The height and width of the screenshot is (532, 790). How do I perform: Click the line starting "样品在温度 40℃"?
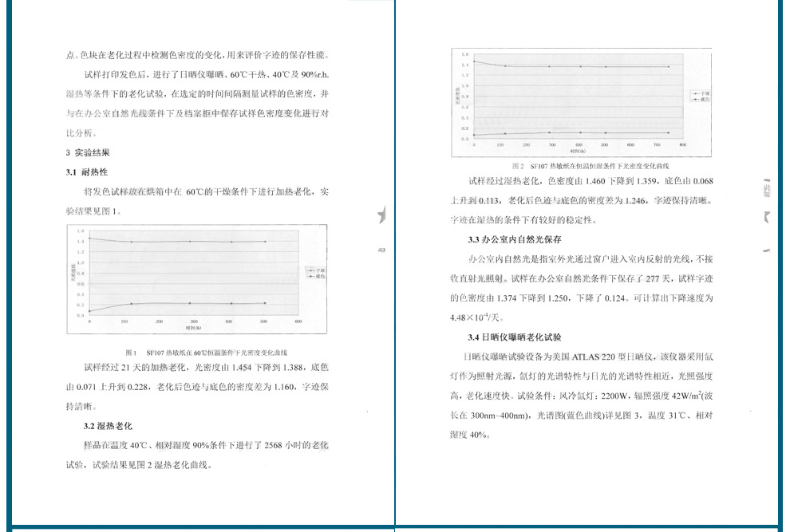[206, 445]
